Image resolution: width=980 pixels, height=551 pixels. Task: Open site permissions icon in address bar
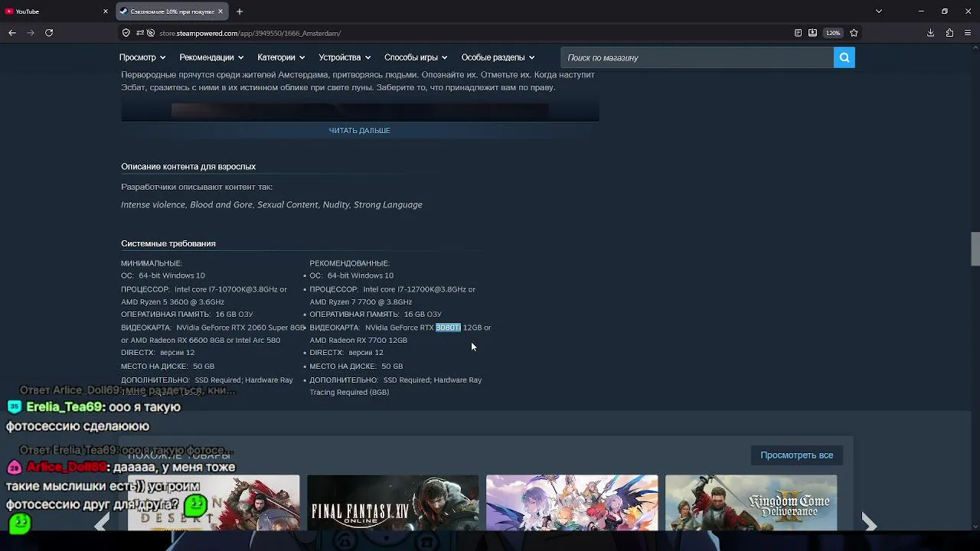(140, 33)
